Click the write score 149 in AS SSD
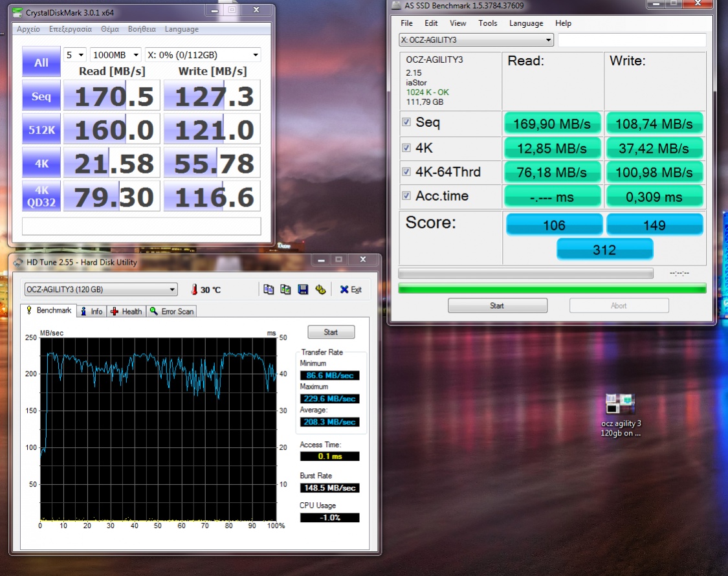Viewport: 728px width, 576px height. click(x=655, y=225)
